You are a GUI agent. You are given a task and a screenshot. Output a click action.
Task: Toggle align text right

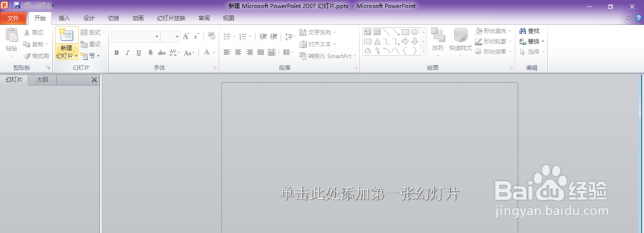pos(249,53)
